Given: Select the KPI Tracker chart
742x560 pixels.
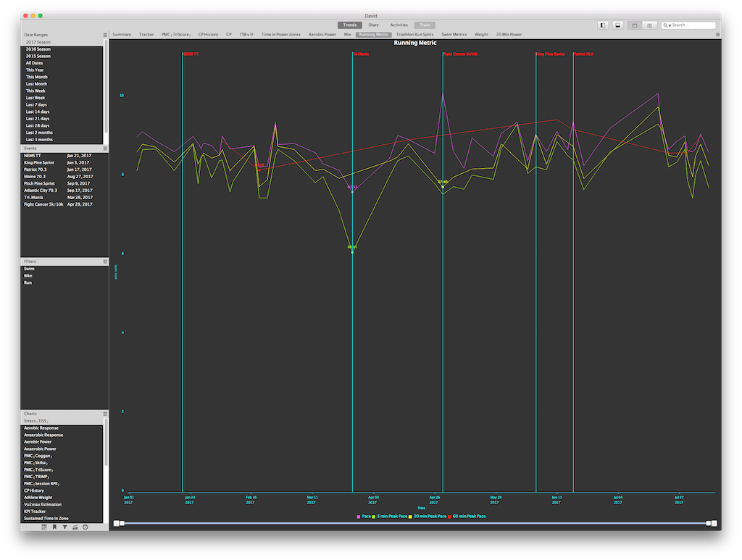Looking at the screenshot, I should [62, 511].
